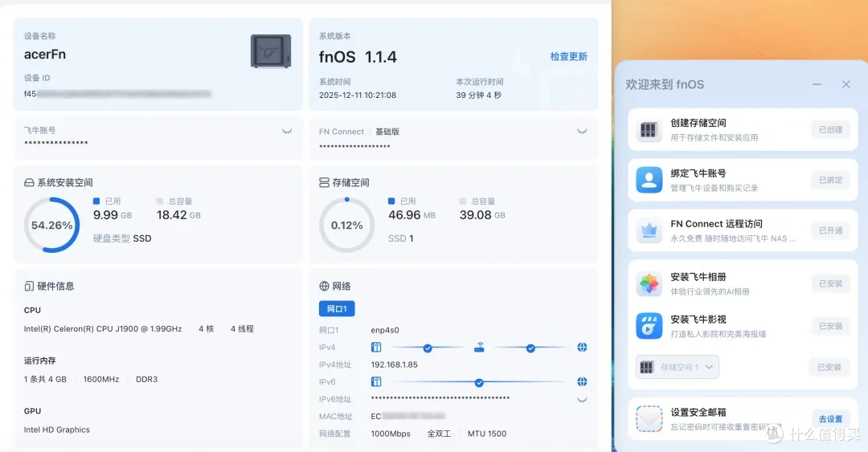Click the 网络 globe icon

point(325,286)
